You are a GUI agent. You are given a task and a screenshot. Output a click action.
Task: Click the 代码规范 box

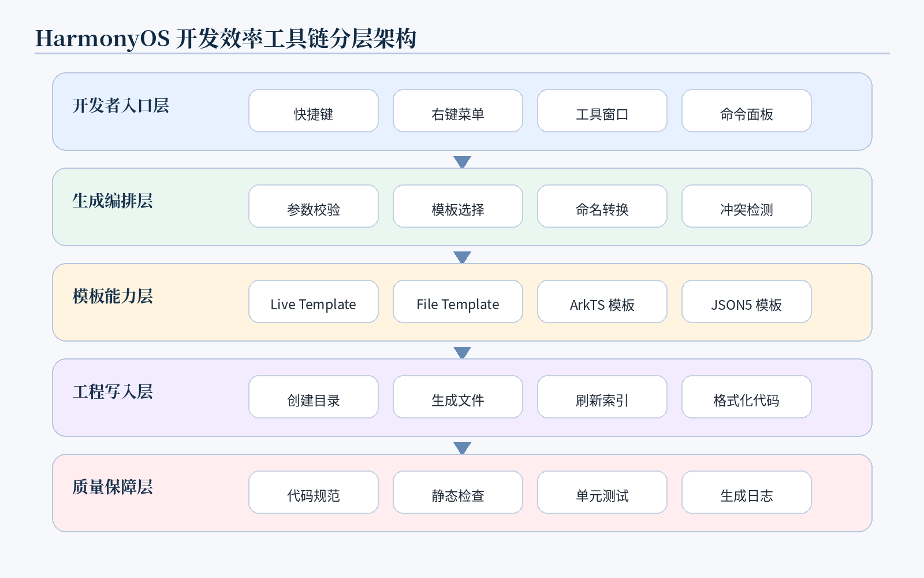(x=314, y=492)
